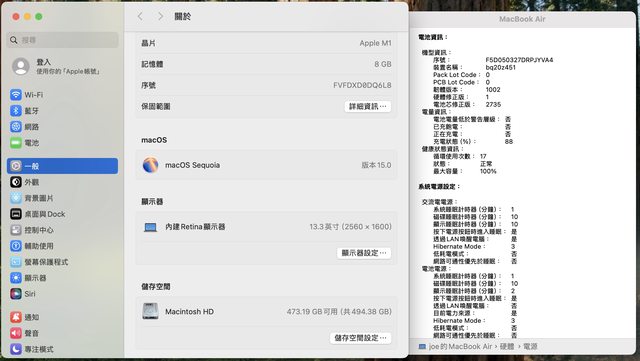Open 儲存空間設定 button
The image size is (640, 361).
click(360, 338)
